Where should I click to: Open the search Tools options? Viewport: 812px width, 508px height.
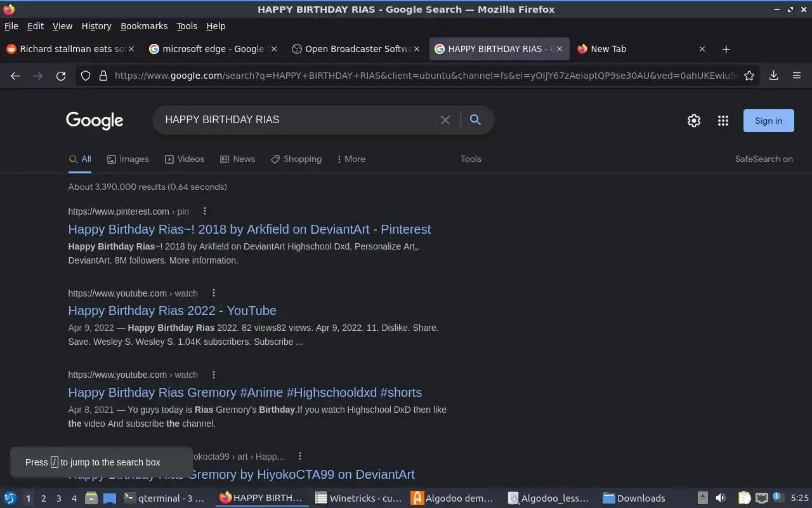pyautogui.click(x=471, y=159)
